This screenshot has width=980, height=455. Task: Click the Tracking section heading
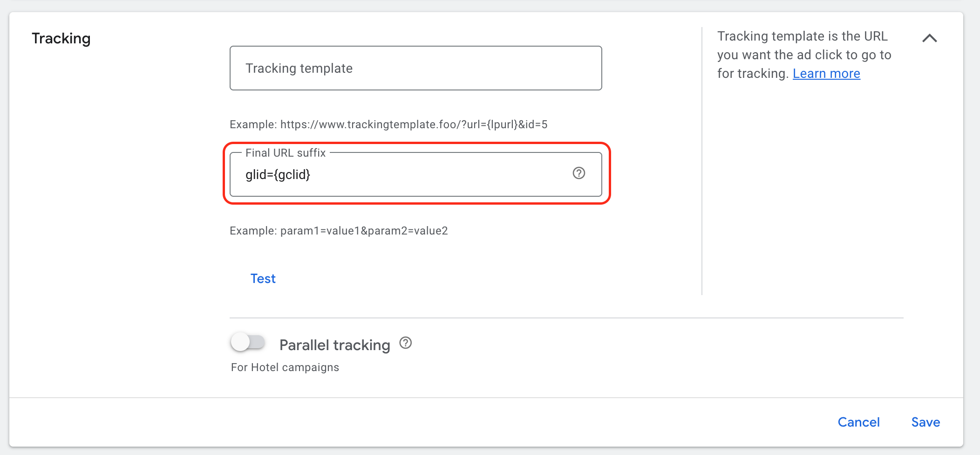61,38
